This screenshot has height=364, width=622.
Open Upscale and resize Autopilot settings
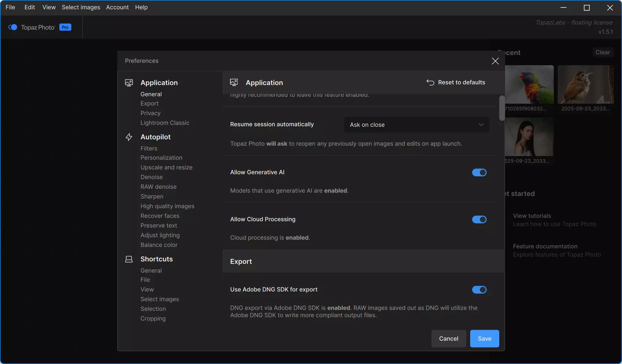(x=166, y=167)
